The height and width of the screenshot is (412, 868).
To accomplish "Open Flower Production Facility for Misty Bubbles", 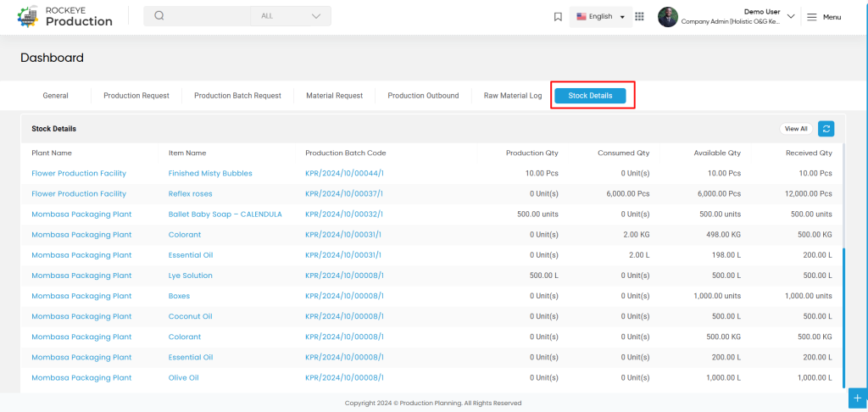I will tap(79, 173).
